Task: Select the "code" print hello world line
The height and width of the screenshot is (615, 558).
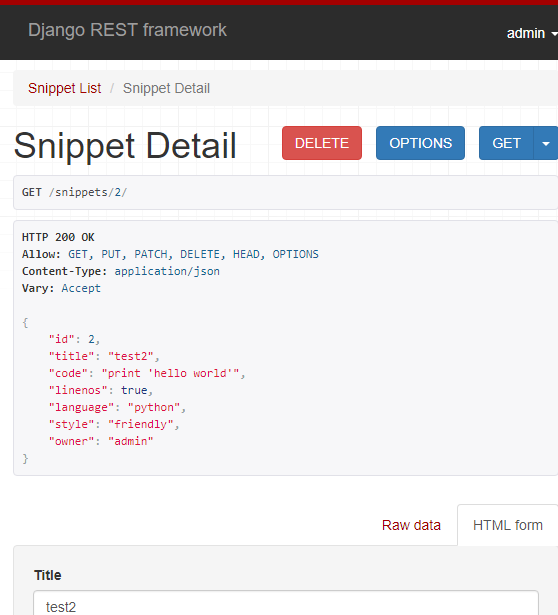Action: 147,373
